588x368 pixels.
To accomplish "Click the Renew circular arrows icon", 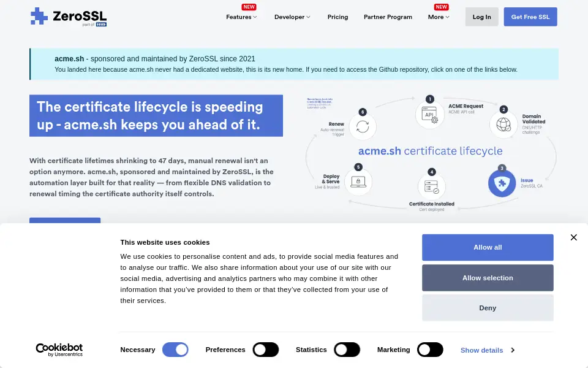I will [363, 126].
